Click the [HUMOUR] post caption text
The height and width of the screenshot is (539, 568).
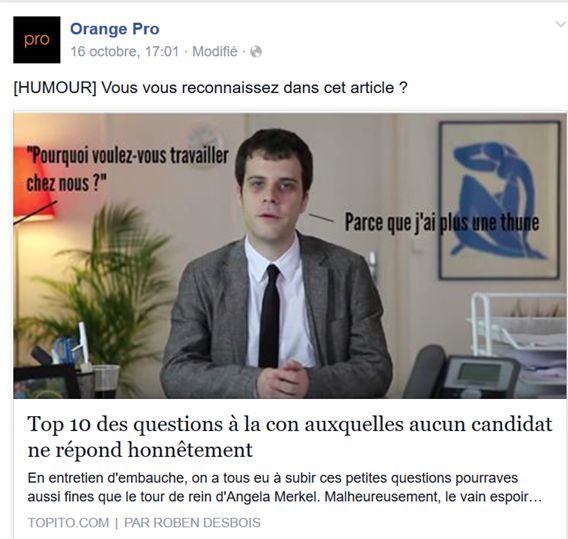[210, 88]
